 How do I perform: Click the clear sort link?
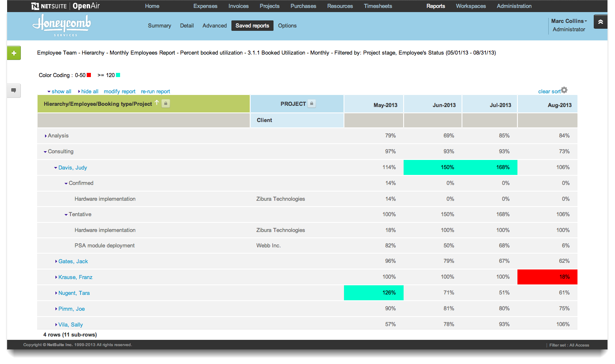[549, 92]
